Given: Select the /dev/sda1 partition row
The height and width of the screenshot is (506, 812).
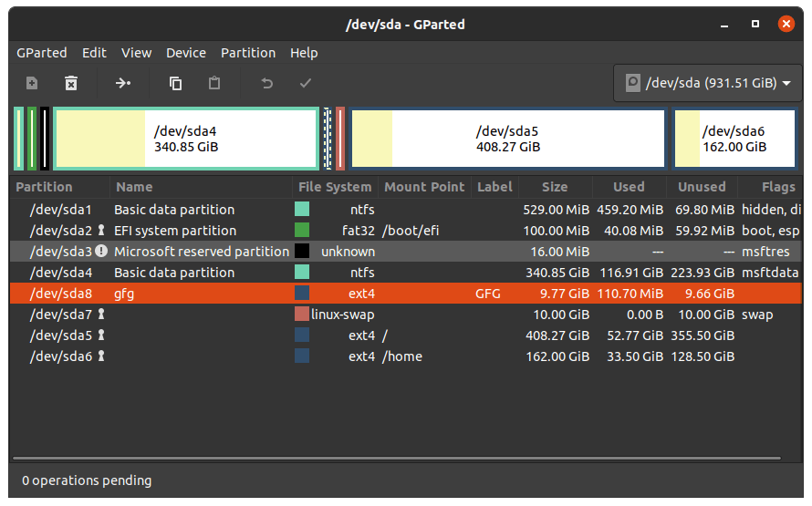Looking at the screenshot, I should point(405,209).
